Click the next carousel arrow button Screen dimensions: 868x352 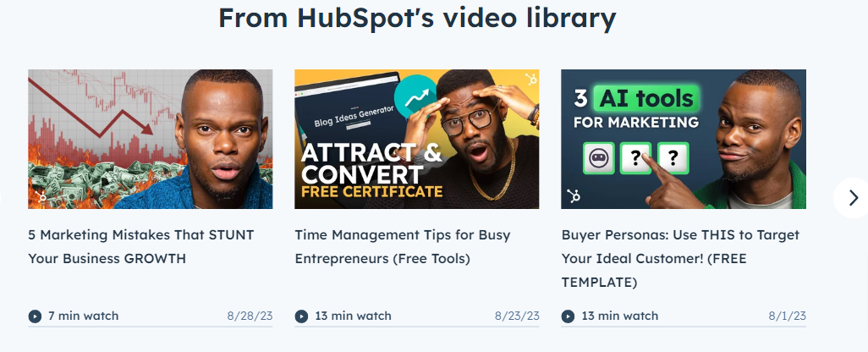tap(853, 198)
